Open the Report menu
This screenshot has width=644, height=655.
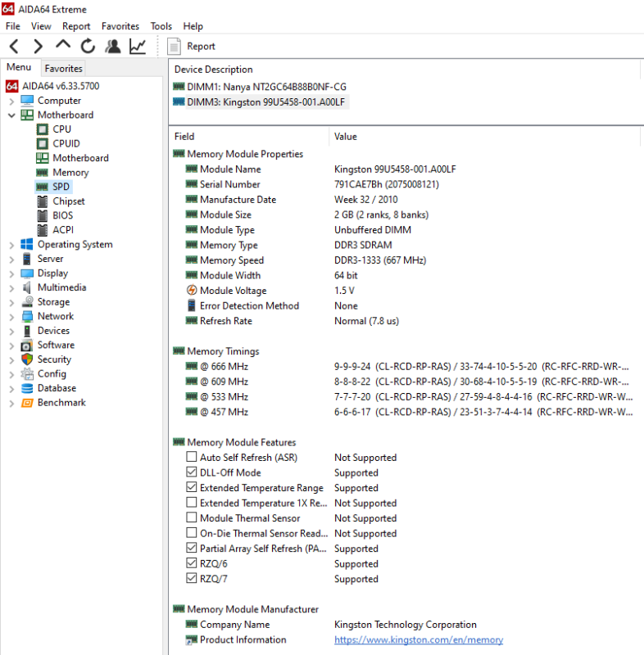point(76,26)
